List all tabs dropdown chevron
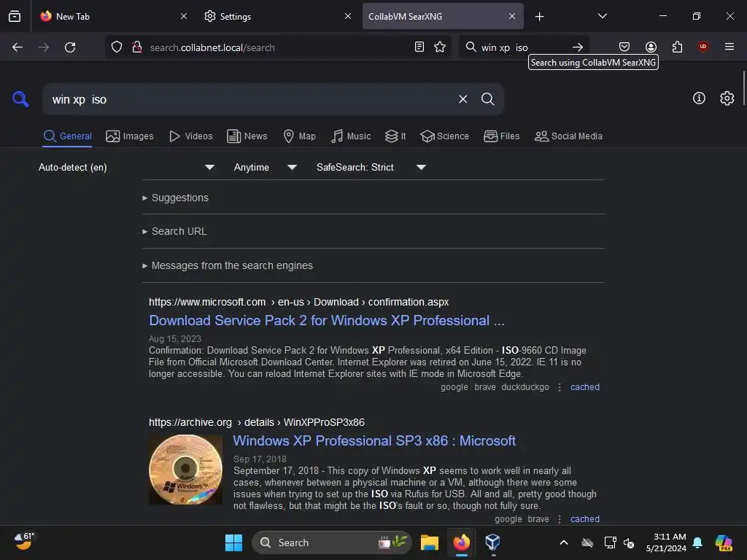Screen dimensions: 747x560 [x=602, y=16]
